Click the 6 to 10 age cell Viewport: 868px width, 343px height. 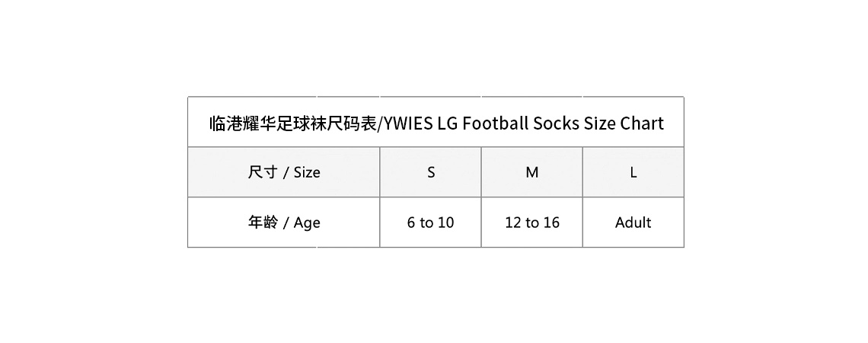tap(431, 223)
